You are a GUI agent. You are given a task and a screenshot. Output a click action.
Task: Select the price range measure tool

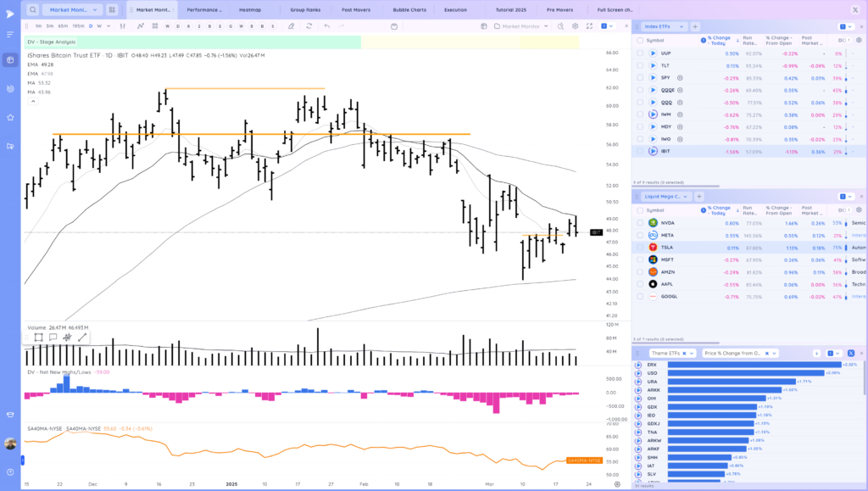68,338
